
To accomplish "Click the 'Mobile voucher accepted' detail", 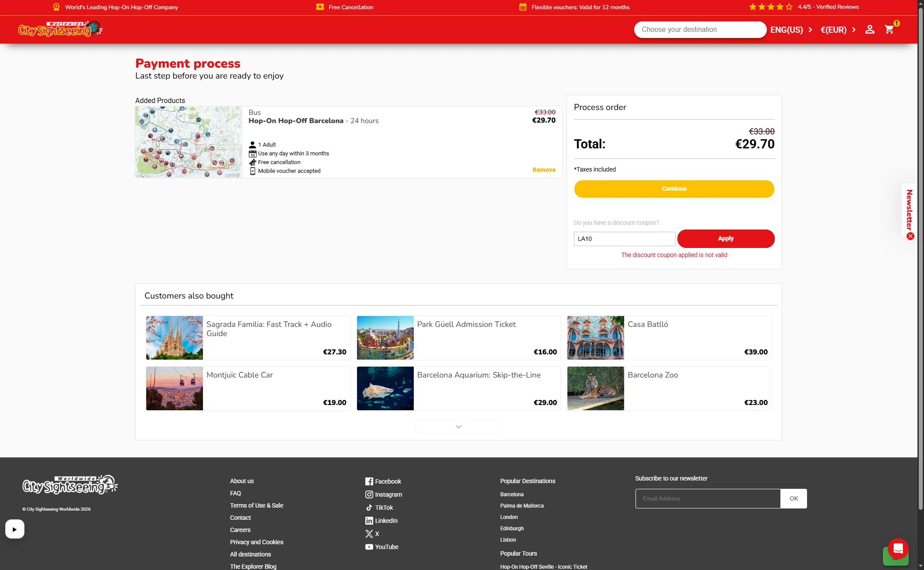I will coord(289,171).
